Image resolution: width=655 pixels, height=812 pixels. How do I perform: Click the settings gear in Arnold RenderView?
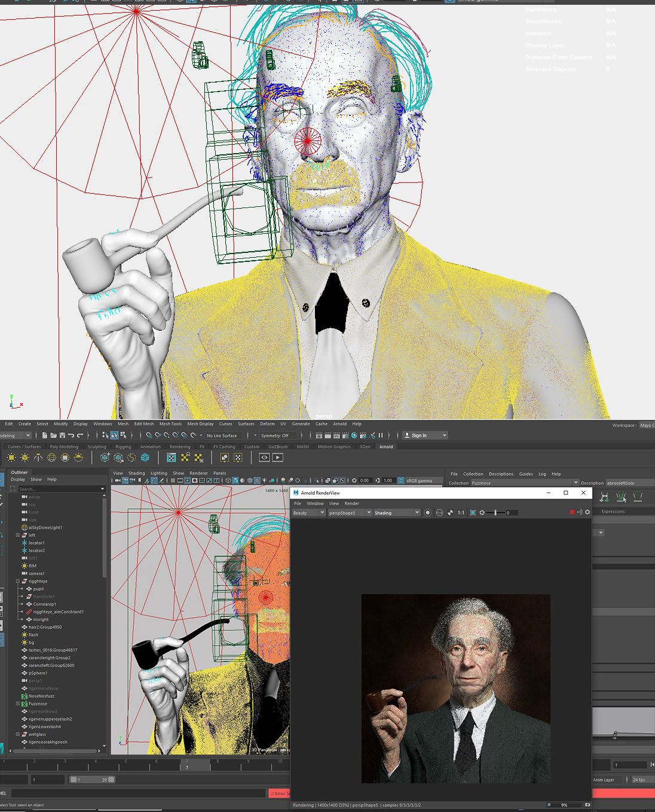pos(587,512)
